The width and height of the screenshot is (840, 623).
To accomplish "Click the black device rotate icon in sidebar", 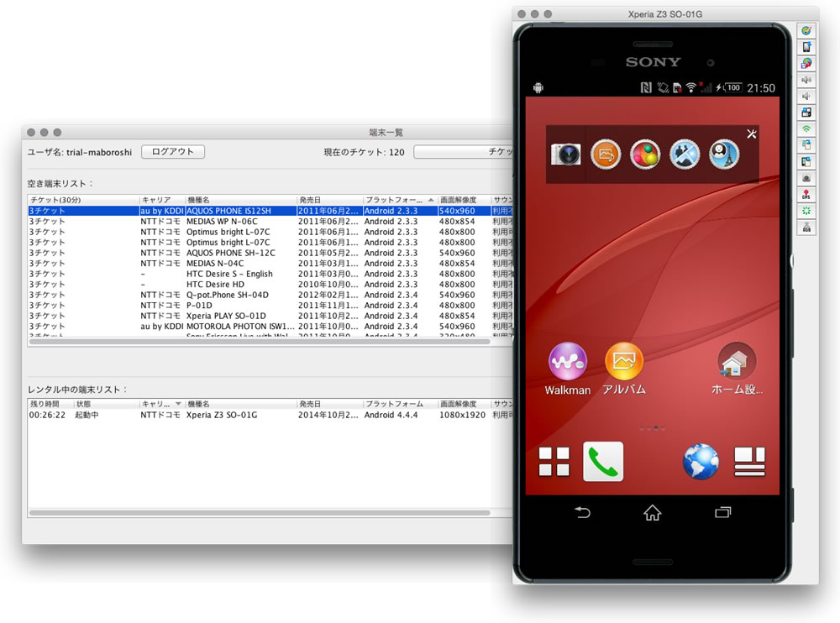I will pyautogui.click(x=806, y=113).
